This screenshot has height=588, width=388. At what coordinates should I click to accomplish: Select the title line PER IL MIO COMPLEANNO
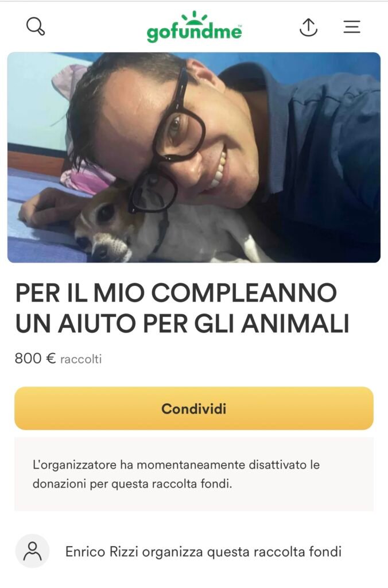[176, 292]
